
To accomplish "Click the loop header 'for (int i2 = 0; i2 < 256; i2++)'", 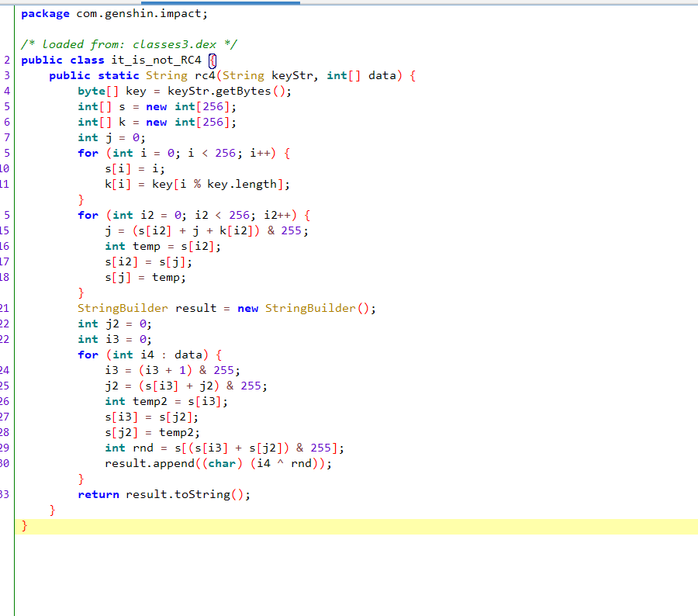I will [x=188, y=215].
